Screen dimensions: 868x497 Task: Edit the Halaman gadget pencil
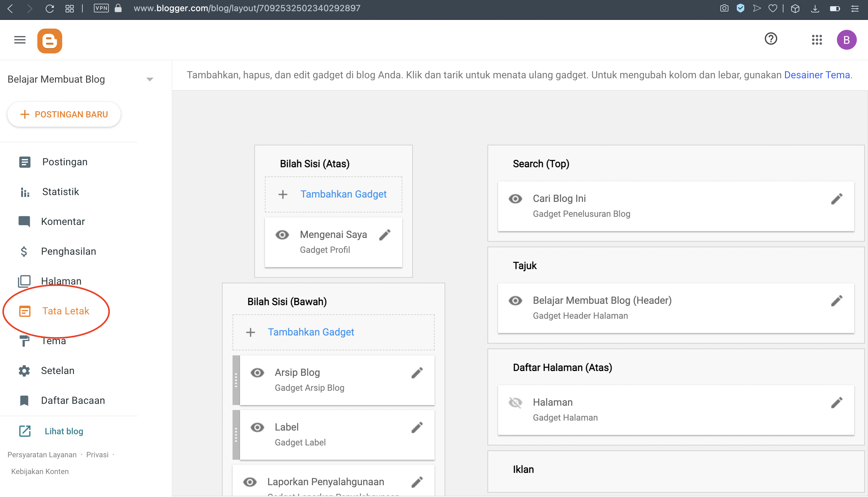837,403
